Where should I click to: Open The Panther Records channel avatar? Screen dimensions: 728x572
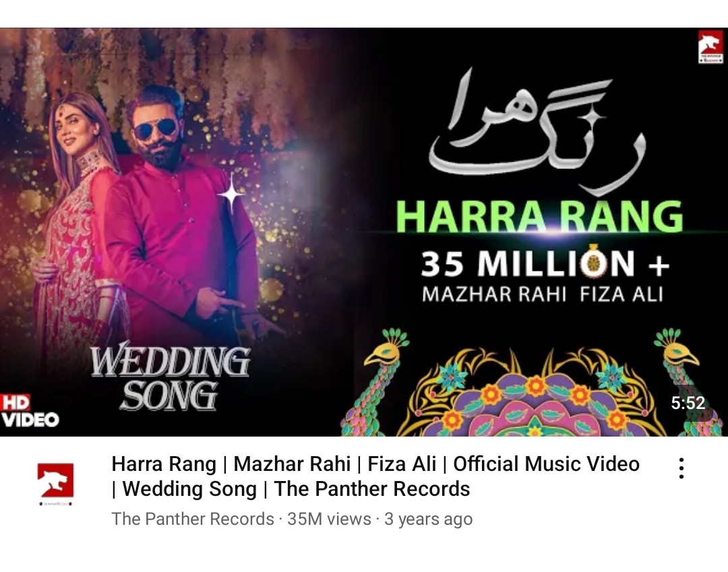click(x=56, y=483)
